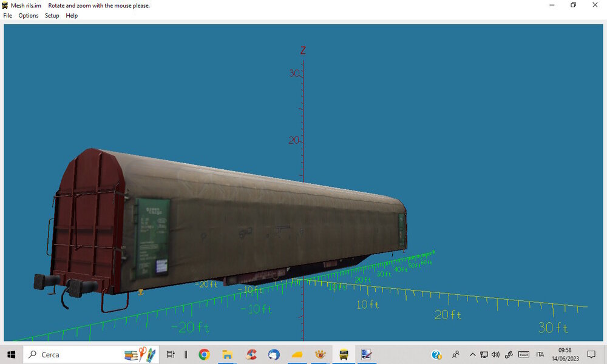Launch Google Chrome from the taskbar

[x=204, y=354]
